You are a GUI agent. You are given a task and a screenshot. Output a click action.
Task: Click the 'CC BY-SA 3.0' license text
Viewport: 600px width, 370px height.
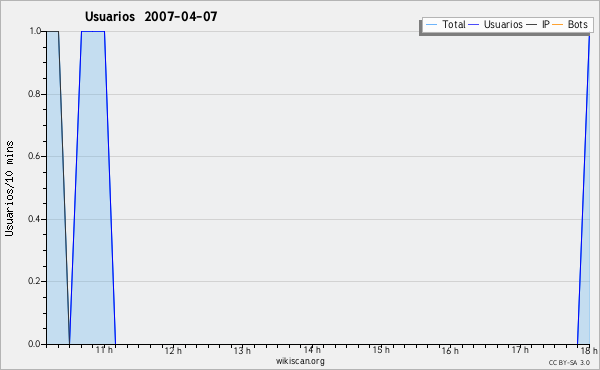point(569,363)
